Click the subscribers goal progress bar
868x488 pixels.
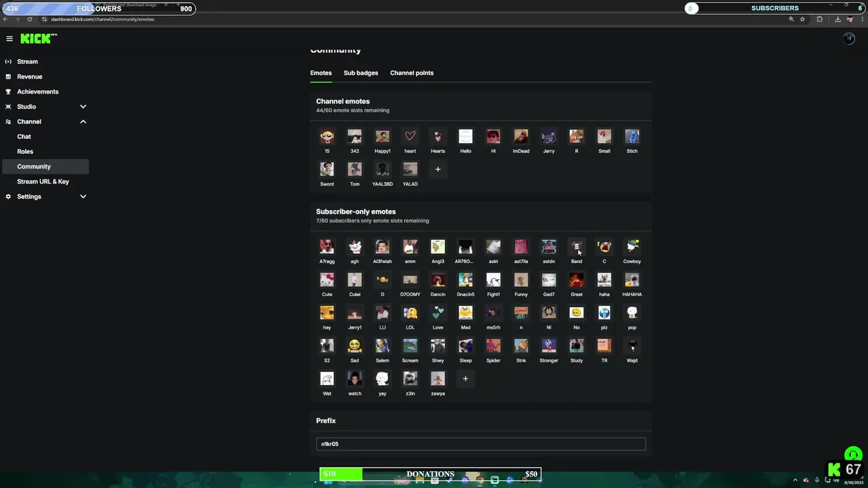(775, 8)
